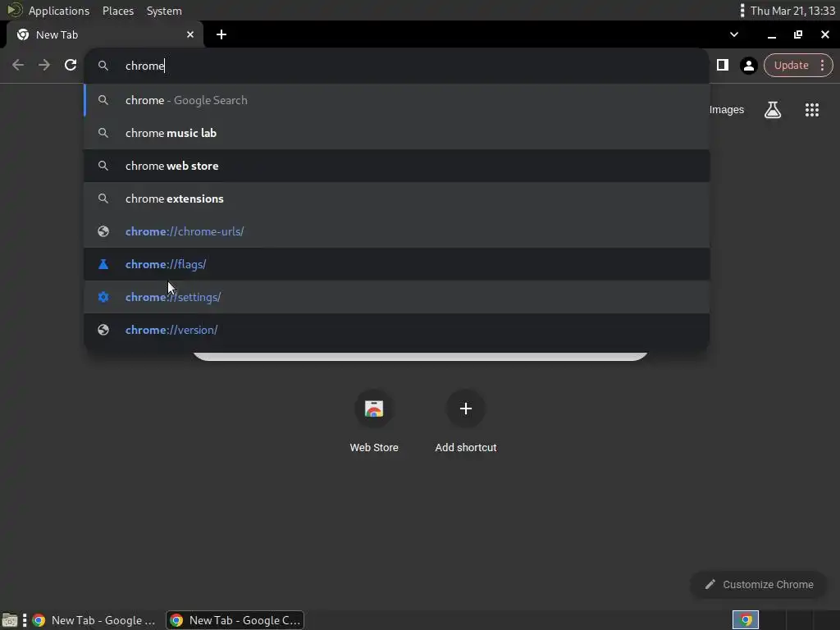Choose 'chrome music lab' suggestion
Image resolution: width=840 pixels, height=630 pixels.
(x=397, y=133)
